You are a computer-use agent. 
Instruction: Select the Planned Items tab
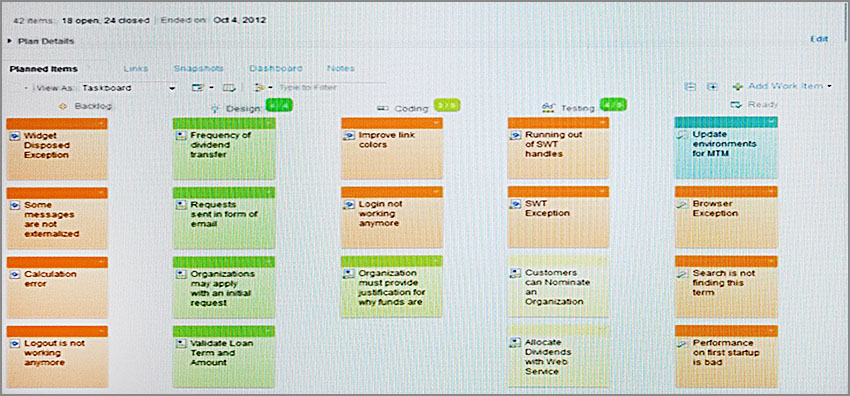[x=43, y=69]
